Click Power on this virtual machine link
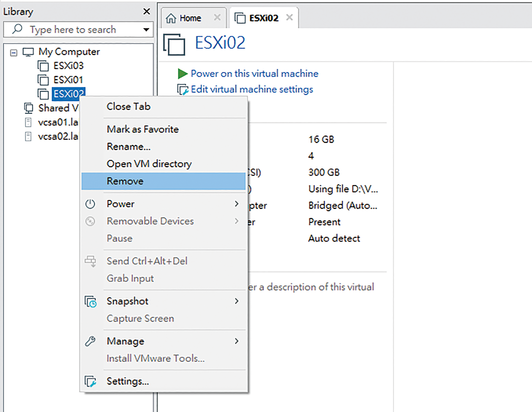Viewport: 532px width, 412px height. [254, 74]
